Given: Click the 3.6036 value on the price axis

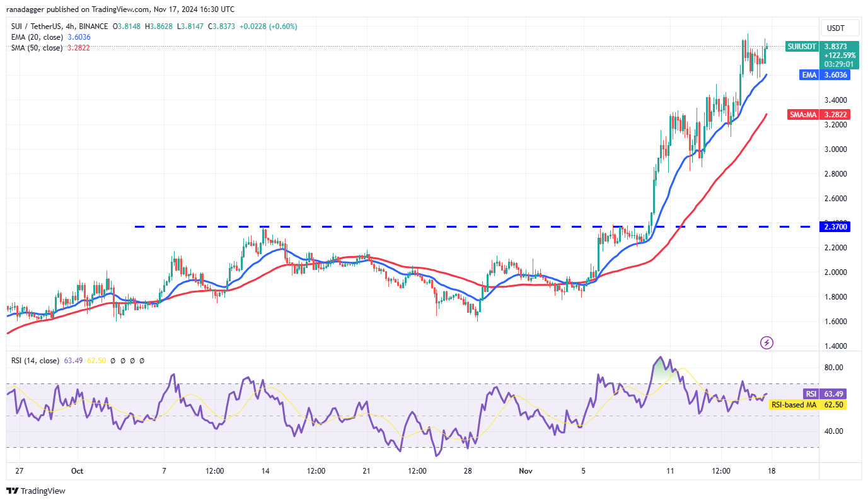Looking at the screenshot, I should (836, 75).
